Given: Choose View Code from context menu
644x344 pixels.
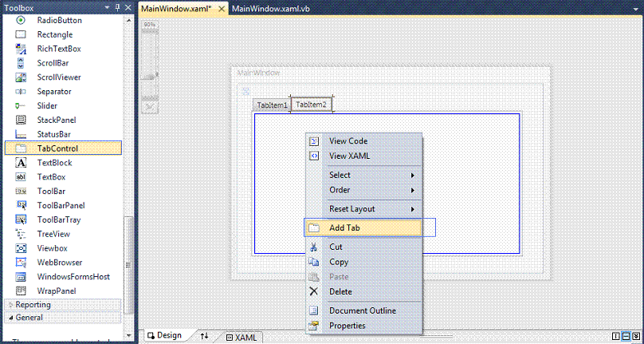Looking at the screenshot, I should click(364, 141).
